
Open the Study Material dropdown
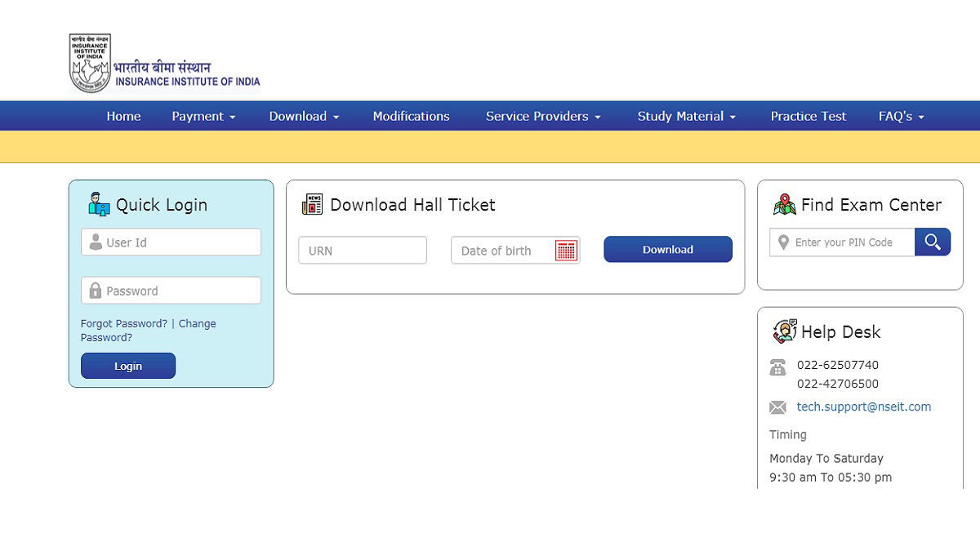coord(686,116)
